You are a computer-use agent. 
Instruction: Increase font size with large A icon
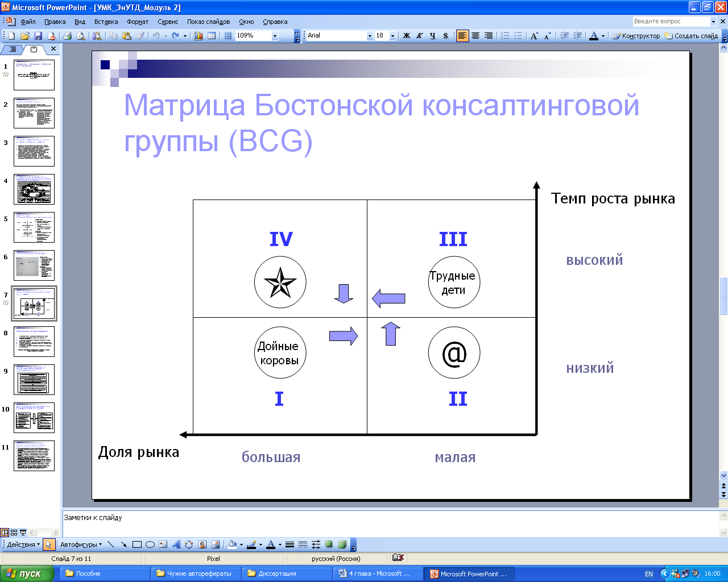coord(534,36)
